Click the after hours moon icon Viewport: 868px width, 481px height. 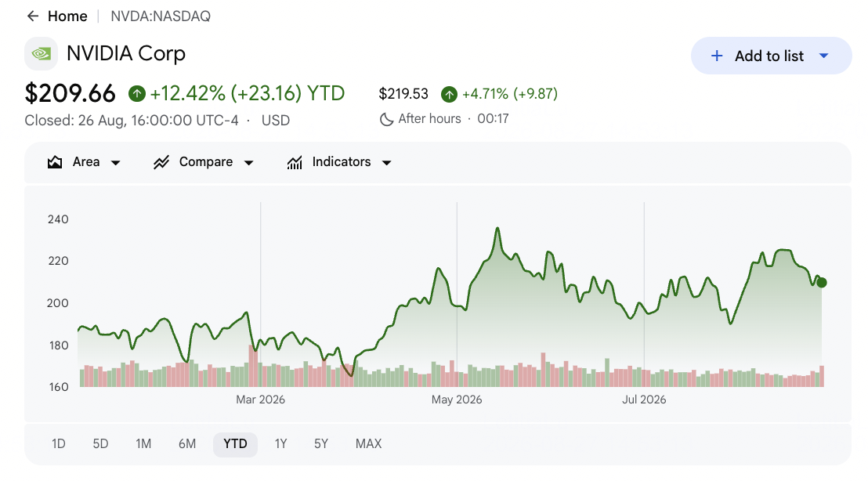386,119
